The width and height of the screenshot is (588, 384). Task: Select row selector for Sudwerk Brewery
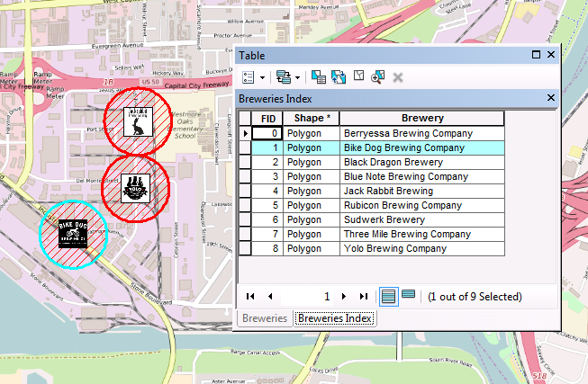pyautogui.click(x=245, y=219)
